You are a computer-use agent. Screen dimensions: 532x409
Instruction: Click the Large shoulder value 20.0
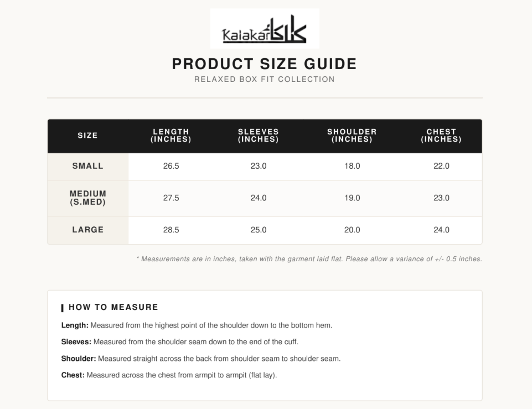pos(352,230)
